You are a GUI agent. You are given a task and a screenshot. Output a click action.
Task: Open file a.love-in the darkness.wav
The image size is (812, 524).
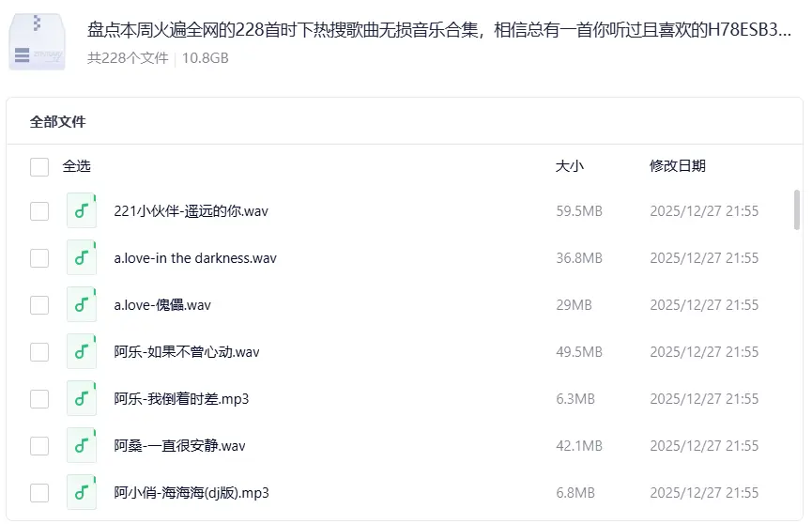click(195, 258)
